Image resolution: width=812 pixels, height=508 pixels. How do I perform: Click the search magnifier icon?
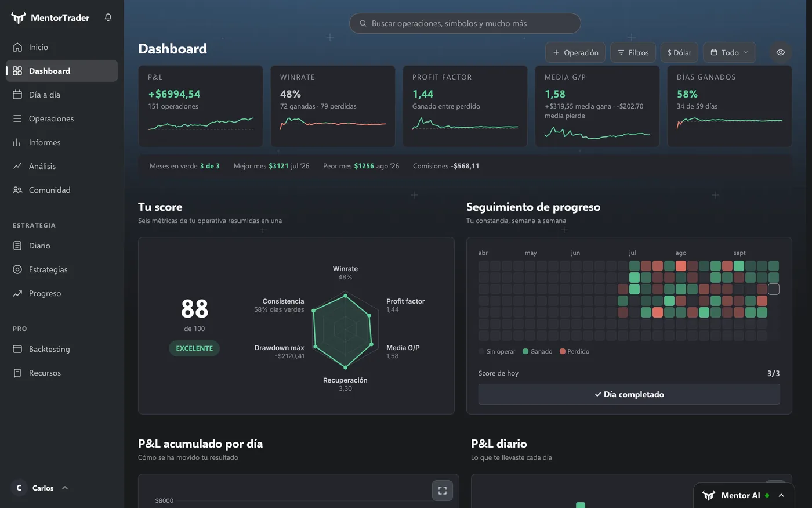pyautogui.click(x=363, y=23)
